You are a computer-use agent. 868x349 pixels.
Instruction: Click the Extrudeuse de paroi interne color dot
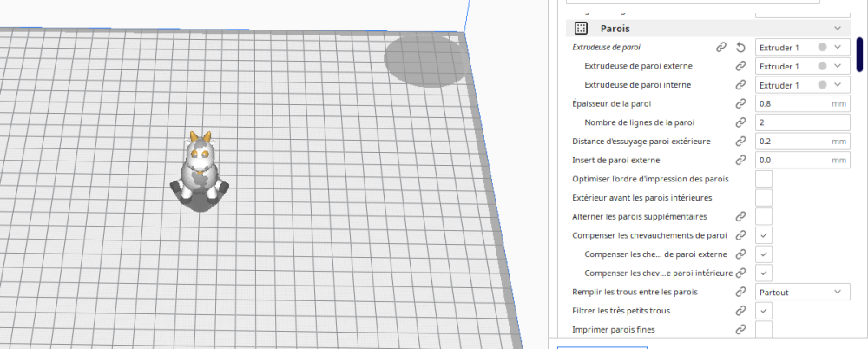[822, 85]
